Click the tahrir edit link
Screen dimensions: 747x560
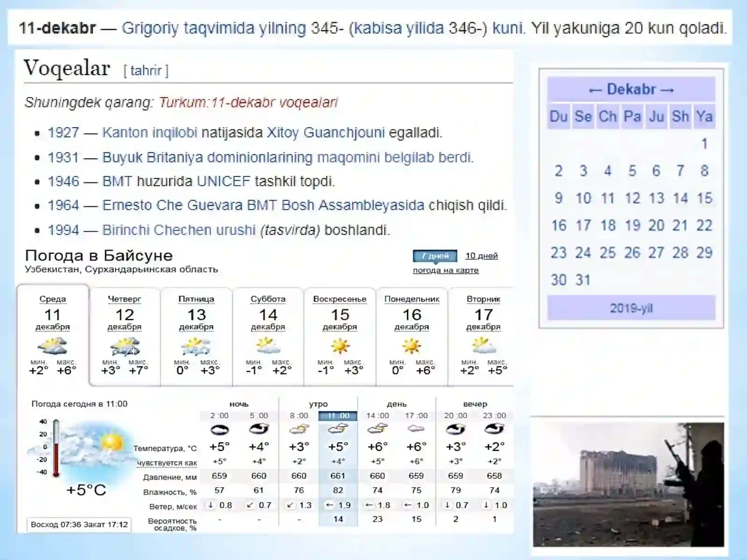tap(146, 71)
